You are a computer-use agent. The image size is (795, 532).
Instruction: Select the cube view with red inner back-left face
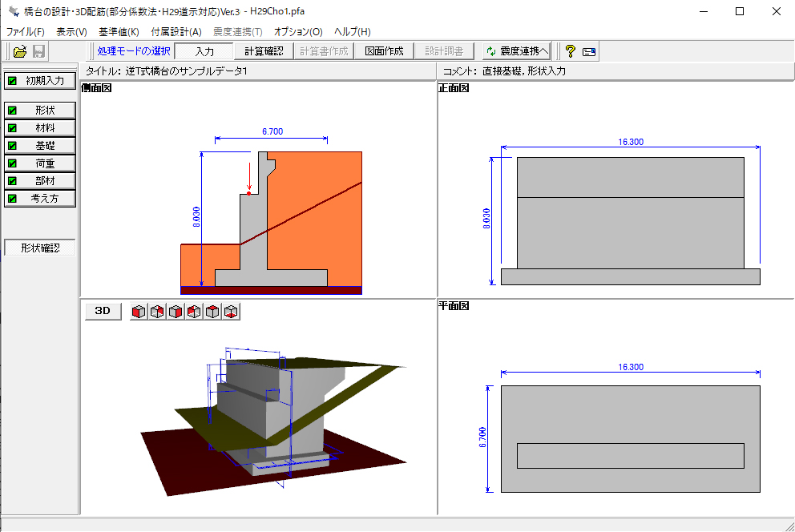coord(194,311)
